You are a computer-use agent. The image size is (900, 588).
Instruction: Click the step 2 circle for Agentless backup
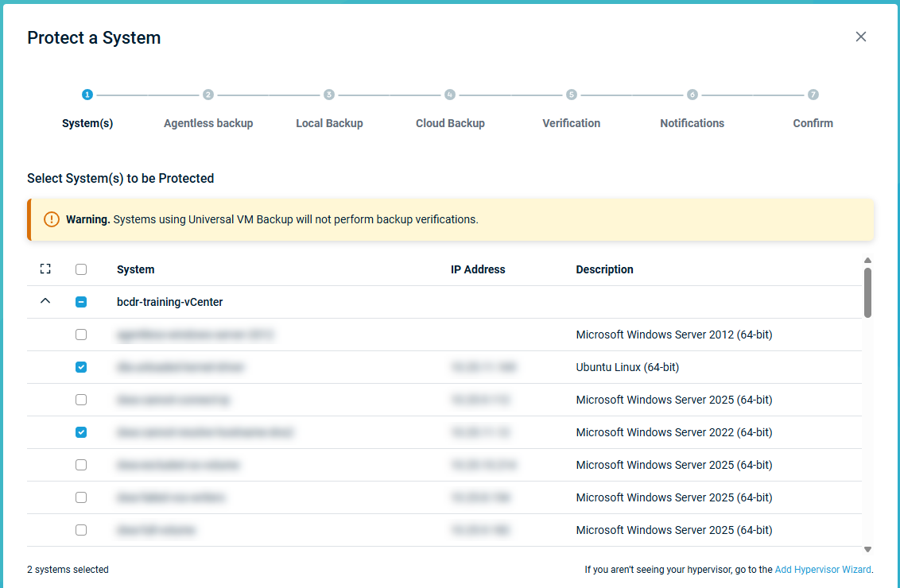[x=208, y=95]
